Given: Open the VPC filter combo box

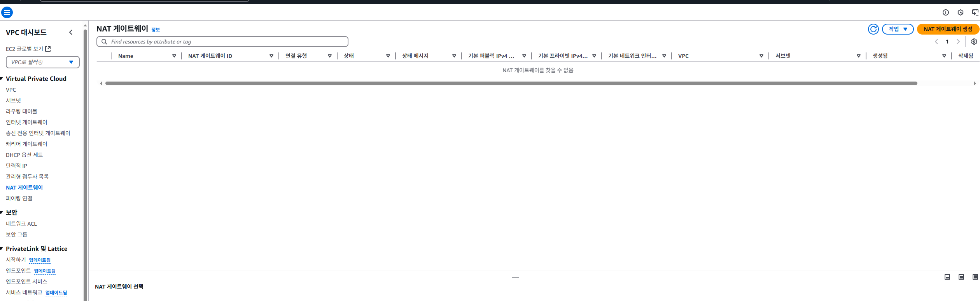Looking at the screenshot, I should pyautogui.click(x=42, y=62).
